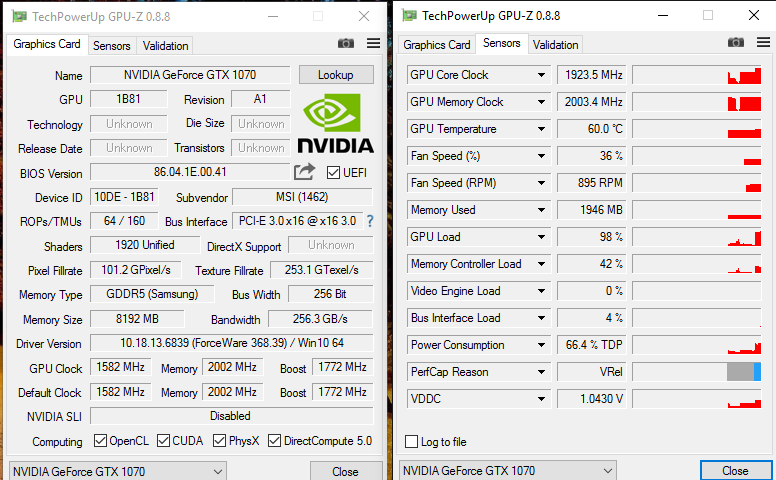Click the NVIDIA logo image
Image resolution: width=776 pixels, height=480 pixels.
335,123
